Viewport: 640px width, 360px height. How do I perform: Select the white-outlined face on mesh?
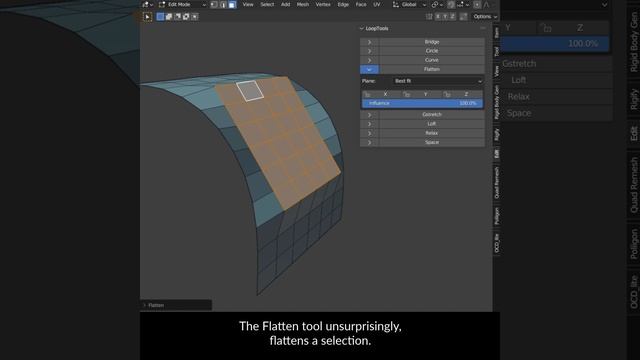coord(250,91)
